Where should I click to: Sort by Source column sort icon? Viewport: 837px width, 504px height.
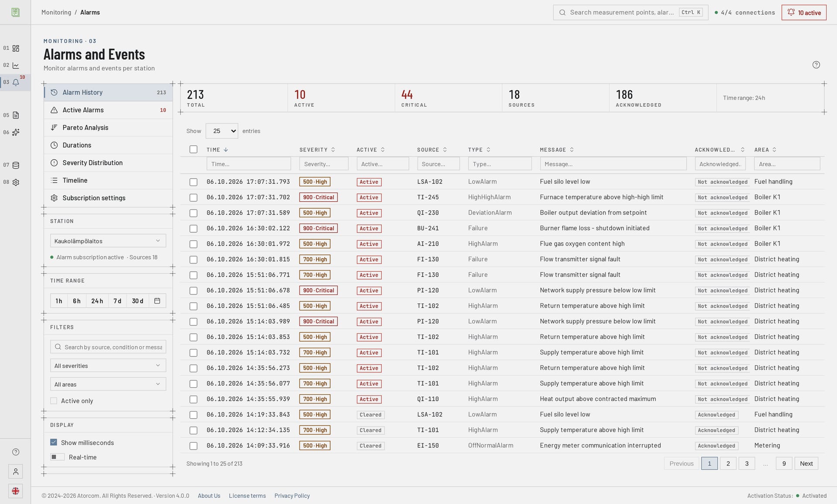(445, 150)
